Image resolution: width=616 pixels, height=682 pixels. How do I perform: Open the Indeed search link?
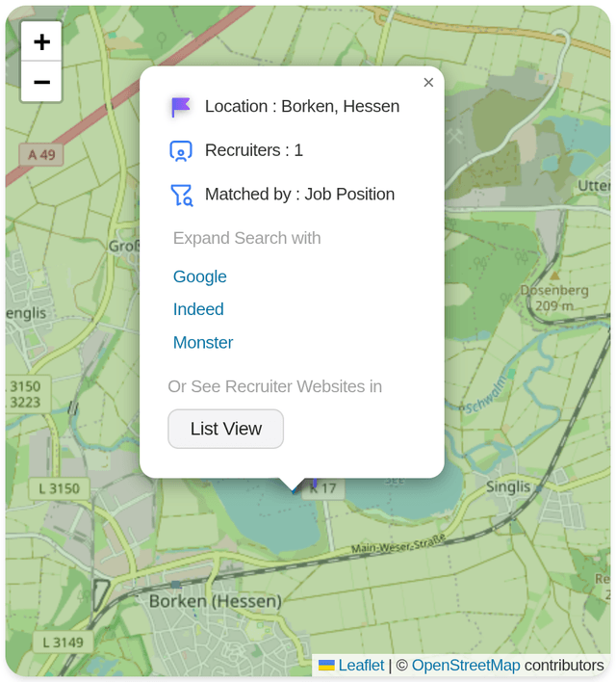pyautogui.click(x=198, y=309)
